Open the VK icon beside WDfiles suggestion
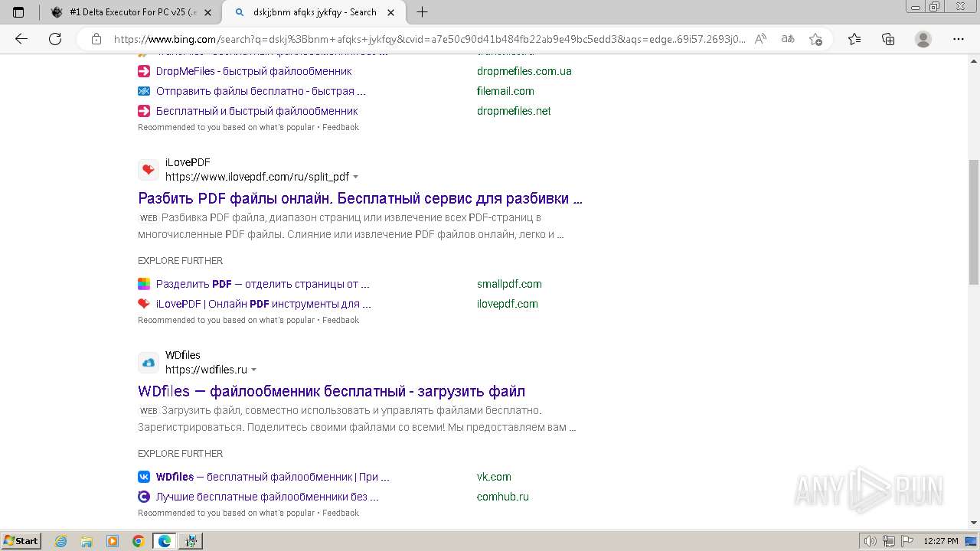 pyautogui.click(x=144, y=477)
